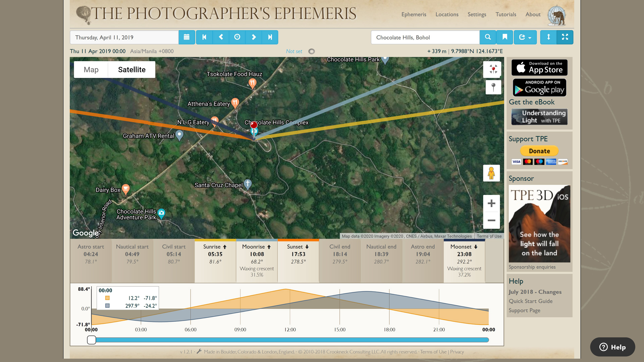Screen dimensions: 644x362
Task: Select the Sunrise 05:35 event
Action: point(215,261)
